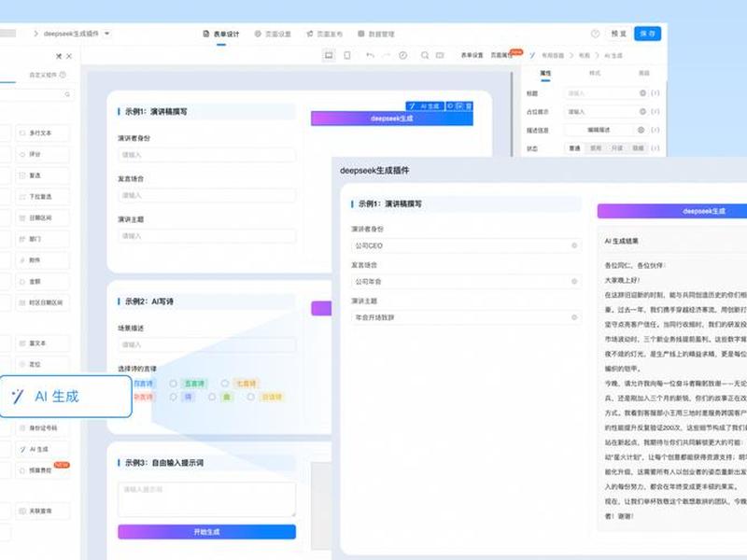Viewport: 747px width, 560px height.
Task: Select the 关联查询 component tile
Action: (42, 511)
